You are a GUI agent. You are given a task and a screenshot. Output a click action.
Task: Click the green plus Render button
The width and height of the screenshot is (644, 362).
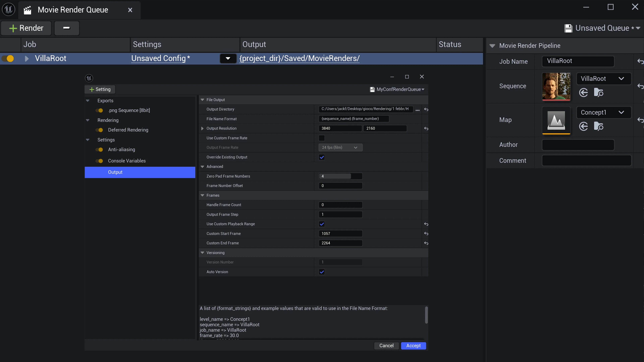click(x=26, y=28)
